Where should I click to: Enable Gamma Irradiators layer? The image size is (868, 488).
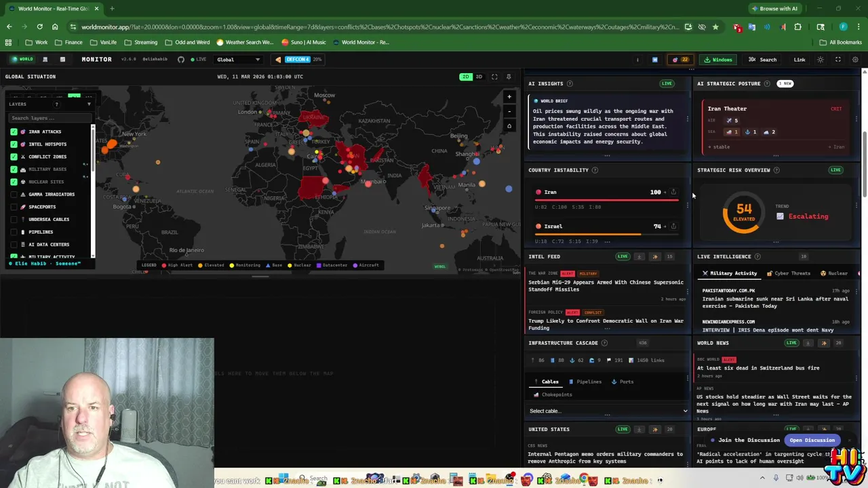click(x=14, y=195)
